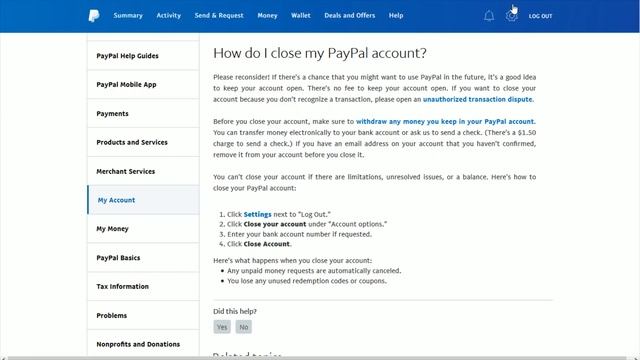
Task: Click the bold Close your account text
Action: (275, 224)
